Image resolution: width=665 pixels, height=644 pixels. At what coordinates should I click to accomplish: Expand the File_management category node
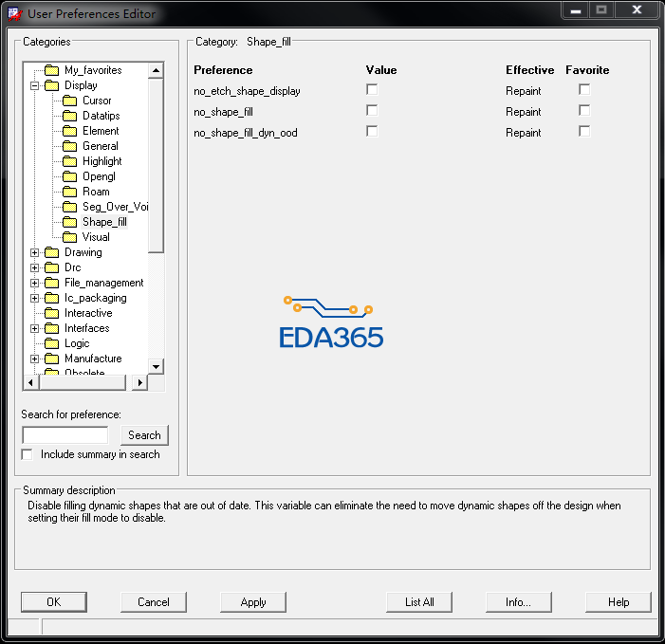pos(34,284)
